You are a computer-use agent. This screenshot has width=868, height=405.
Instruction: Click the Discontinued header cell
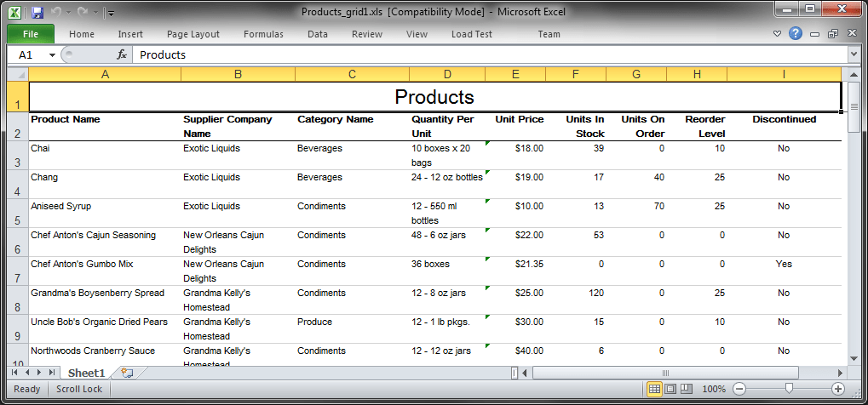(784, 126)
